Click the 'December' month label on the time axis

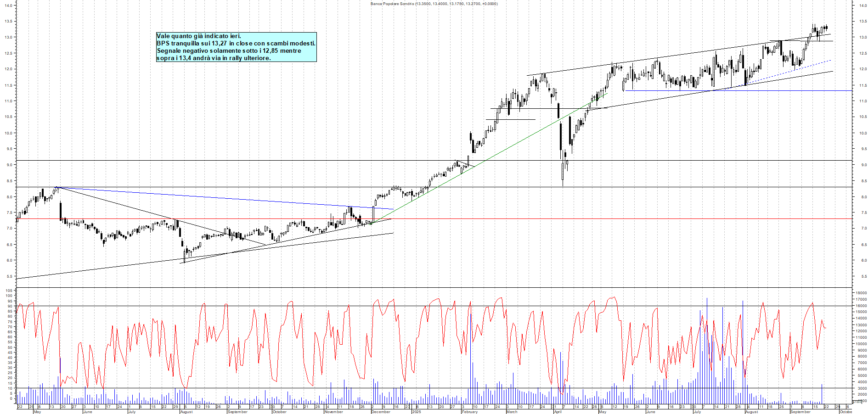(381, 412)
